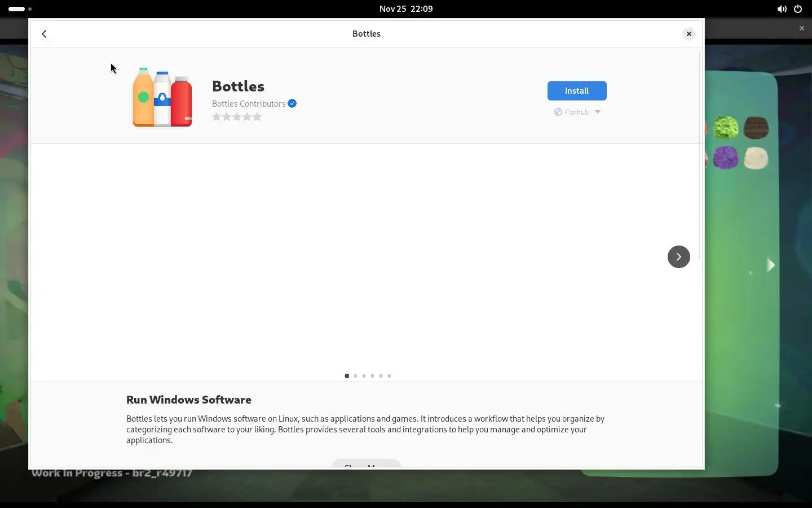Select the second screenshot carousel dot
Screen dimensions: 812x508
click(x=355, y=376)
